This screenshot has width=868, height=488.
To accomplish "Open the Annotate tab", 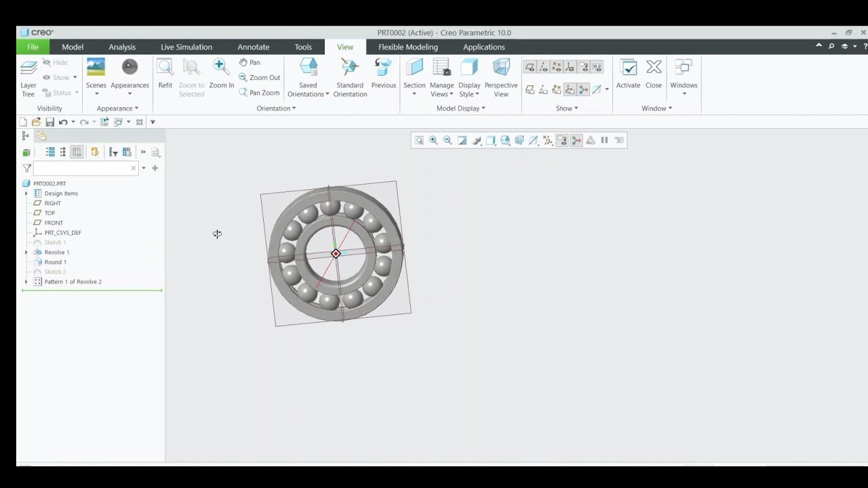I will [x=254, y=47].
